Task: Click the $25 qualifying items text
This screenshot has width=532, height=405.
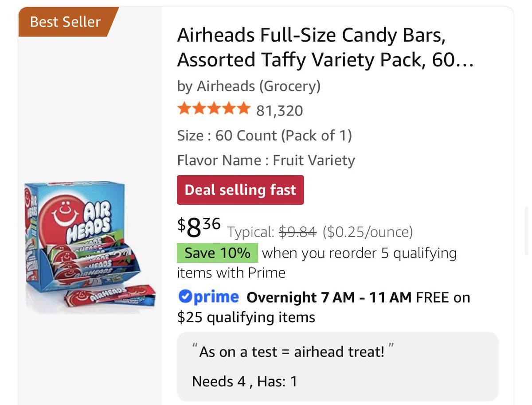Action: click(x=246, y=317)
